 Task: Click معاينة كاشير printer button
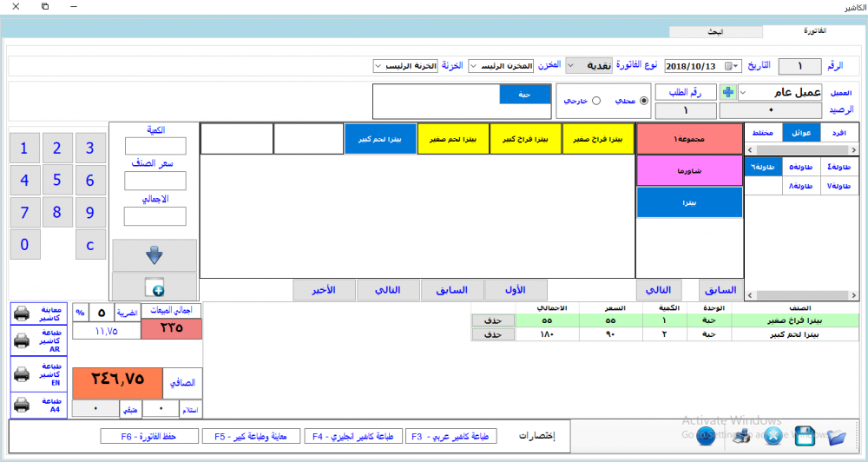[39, 313]
